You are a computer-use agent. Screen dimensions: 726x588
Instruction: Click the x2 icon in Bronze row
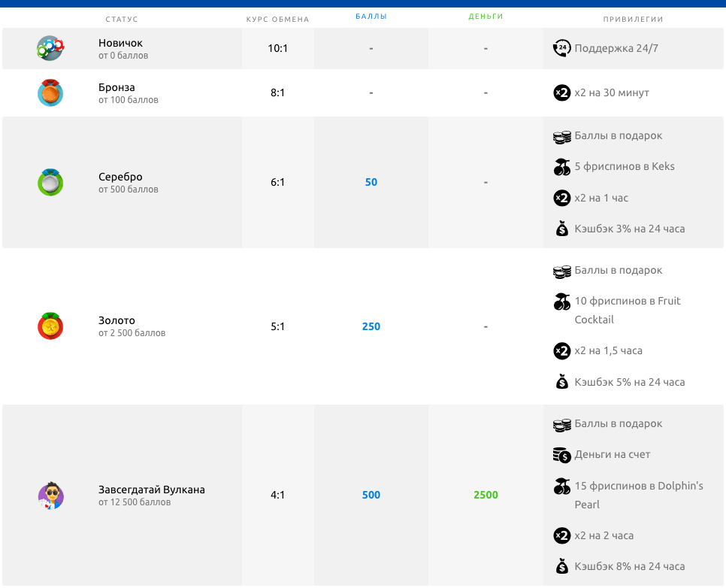click(561, 92)
